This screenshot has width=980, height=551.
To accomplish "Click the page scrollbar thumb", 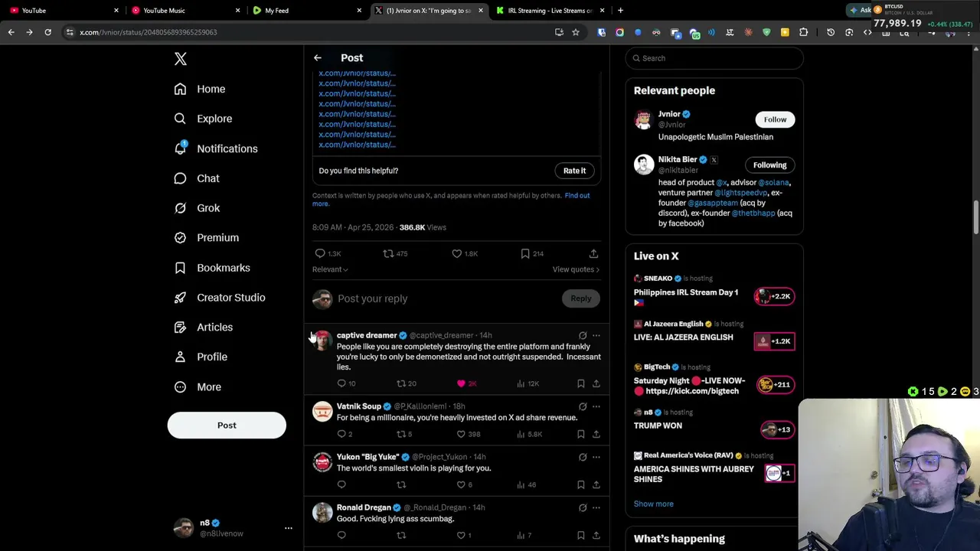I will pos(976,218).
